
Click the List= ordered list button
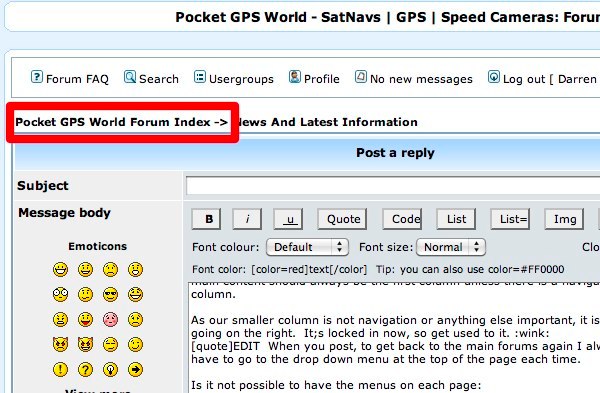[510, 219]
